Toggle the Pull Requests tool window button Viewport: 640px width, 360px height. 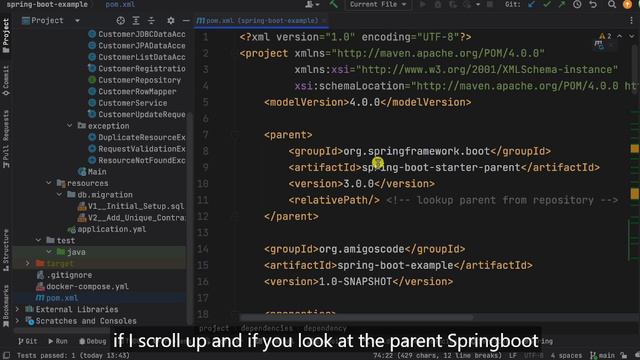click(x=6, y=139)
